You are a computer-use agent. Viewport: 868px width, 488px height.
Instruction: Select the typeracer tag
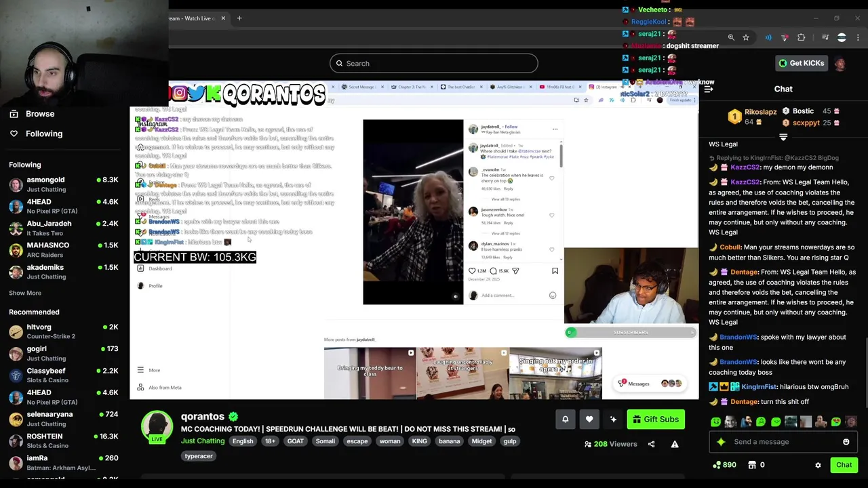coord(199,456)
